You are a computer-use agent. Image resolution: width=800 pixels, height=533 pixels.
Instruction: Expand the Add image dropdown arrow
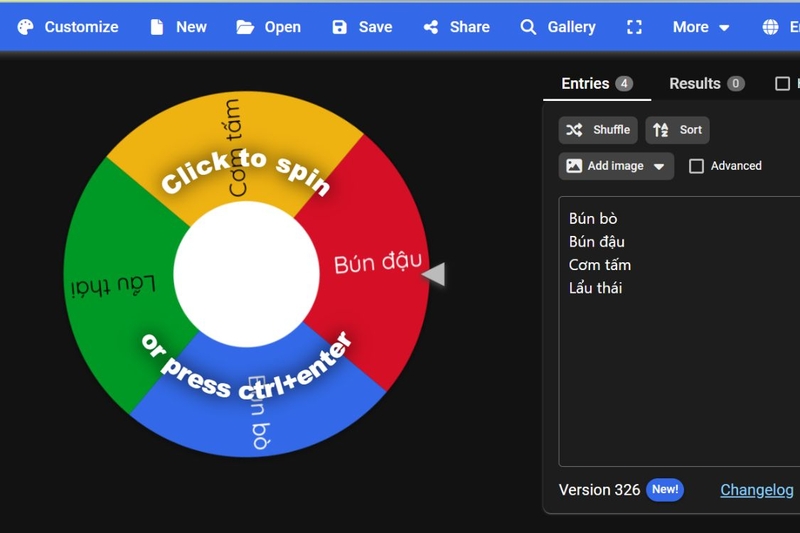click(x=659, y=166)
